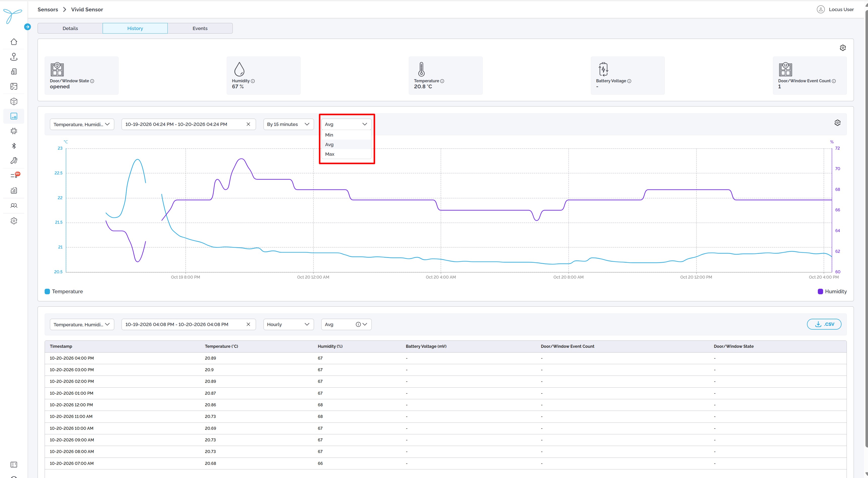Download data as .CSV
Screen dimensions: 868x478
click(x=824, y=324)
